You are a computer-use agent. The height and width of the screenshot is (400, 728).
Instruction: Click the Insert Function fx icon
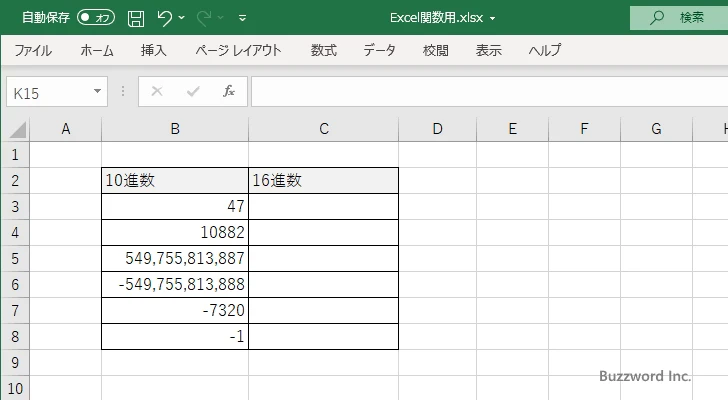[x=228, y=92]
